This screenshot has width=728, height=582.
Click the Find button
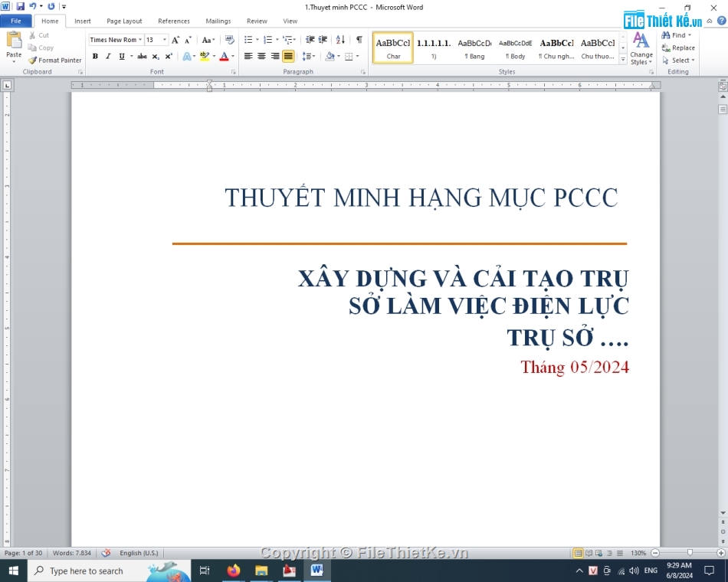tap(677, 35)
